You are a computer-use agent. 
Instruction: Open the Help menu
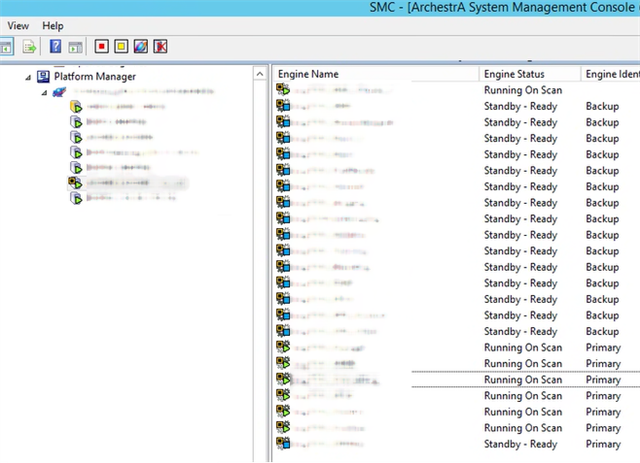coord(53,26)
